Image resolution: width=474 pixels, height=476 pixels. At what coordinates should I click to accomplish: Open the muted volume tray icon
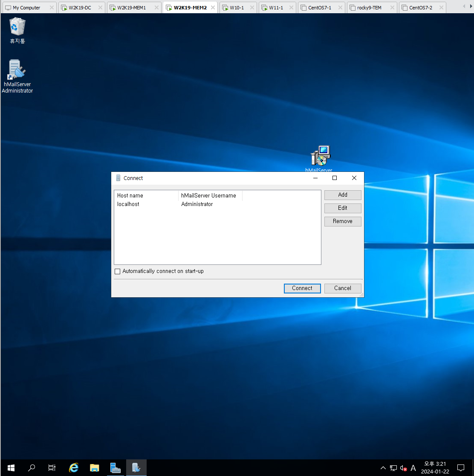point(403,468)
